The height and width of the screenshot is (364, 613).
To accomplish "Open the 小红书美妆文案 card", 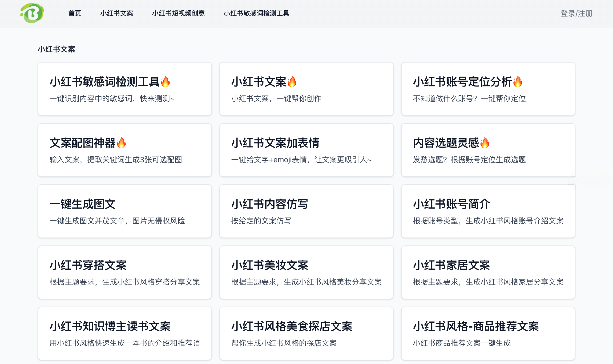I will point(306,272).
